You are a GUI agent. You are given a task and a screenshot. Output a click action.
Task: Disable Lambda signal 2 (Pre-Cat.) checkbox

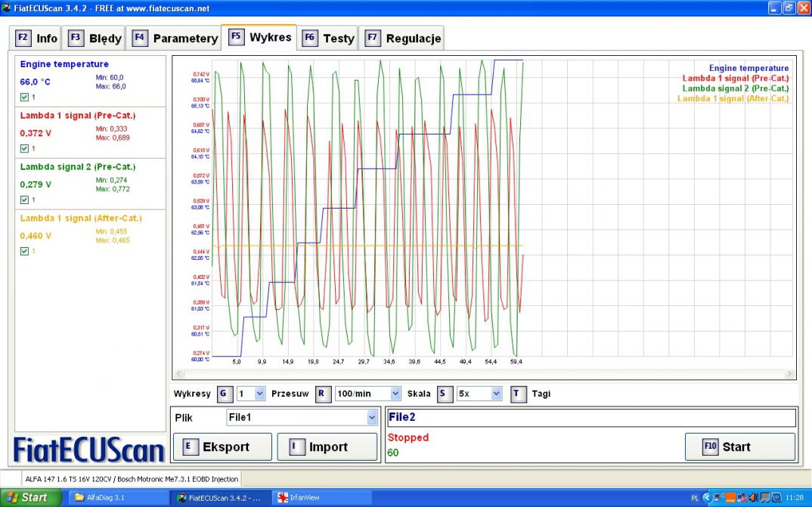24,199
